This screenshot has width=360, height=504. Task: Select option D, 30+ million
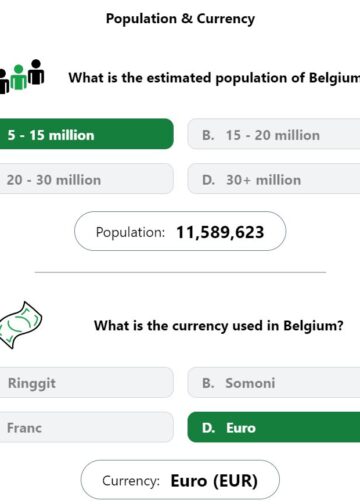[x=274, y=179]
